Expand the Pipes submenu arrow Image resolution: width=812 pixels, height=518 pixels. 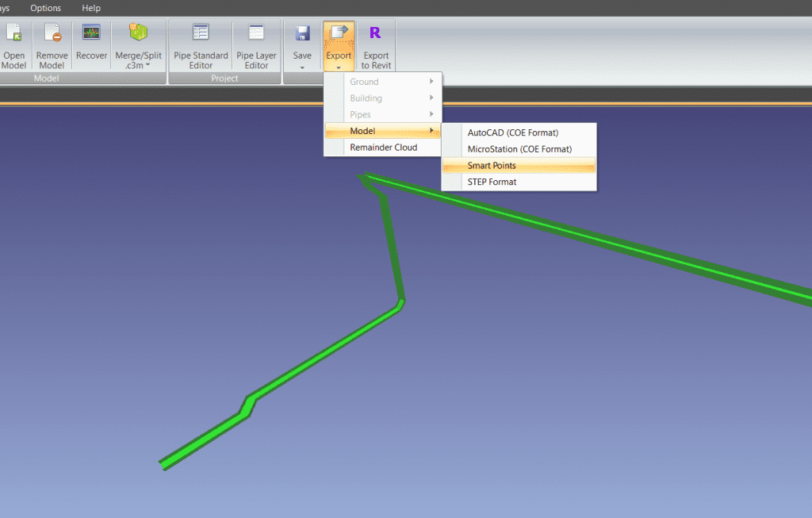431,114
